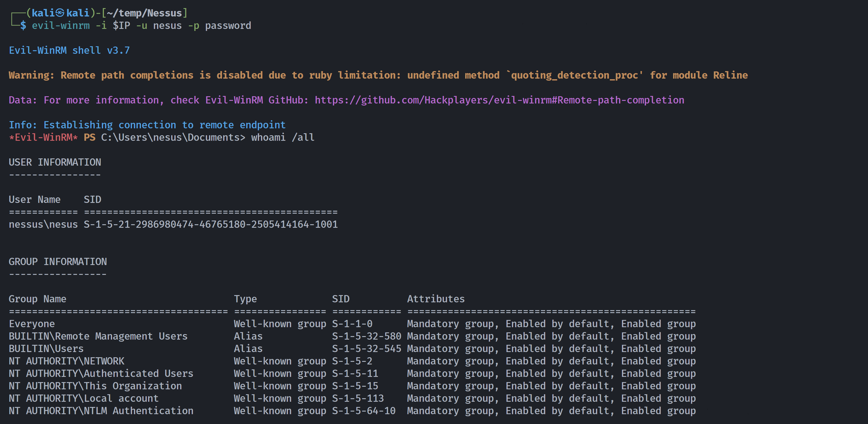The height and width of the screenshot is (424, 868).
Task: Click the SID value 'S-1-1-0'
Action: [x=352, y=324]
